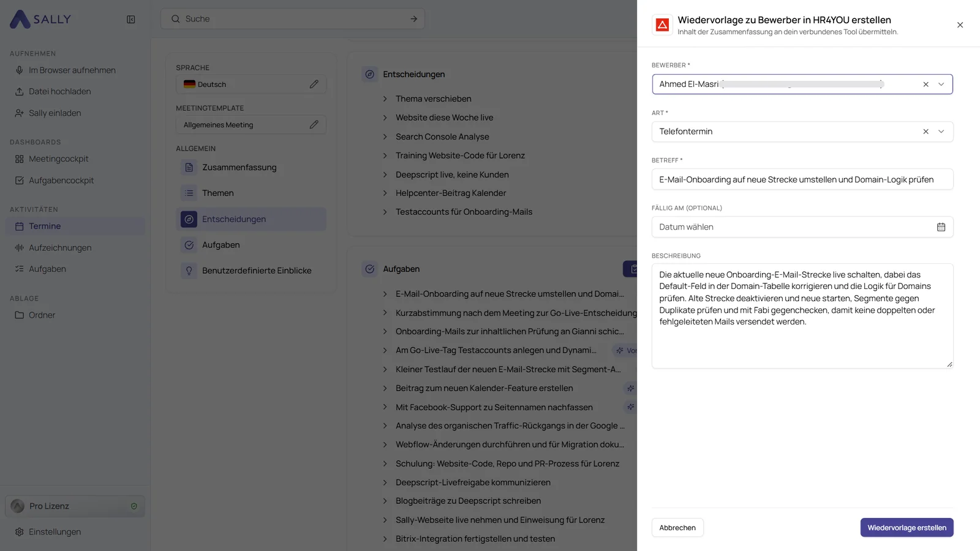The width and height of the screenshot is (980, 551).
Task: Open the Art dropdown arrow
Action: coord(941,132)
